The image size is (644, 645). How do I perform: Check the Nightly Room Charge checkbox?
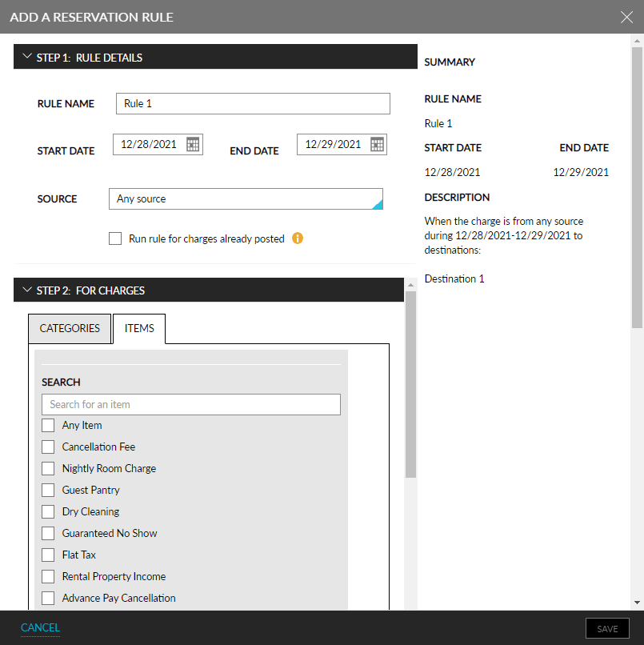tap(47, 468)
